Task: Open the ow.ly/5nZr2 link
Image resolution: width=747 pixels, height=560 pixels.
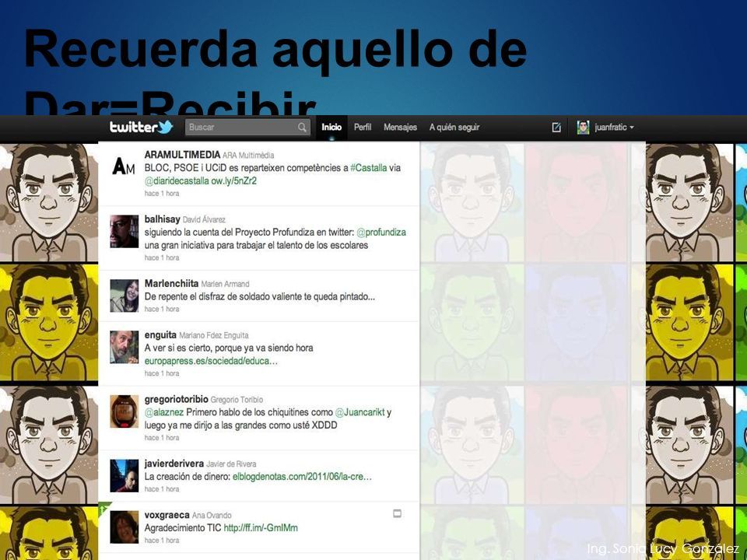Action: tap(234, 181)
